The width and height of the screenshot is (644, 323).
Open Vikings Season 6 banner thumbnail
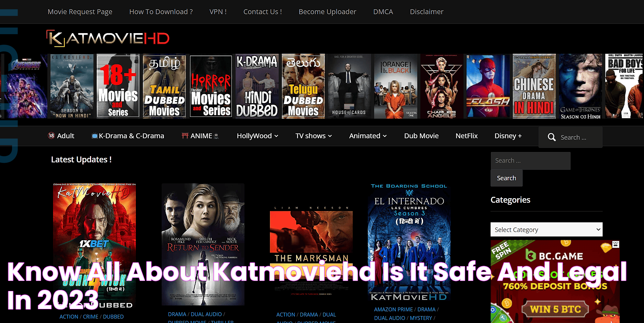[72, 86]
